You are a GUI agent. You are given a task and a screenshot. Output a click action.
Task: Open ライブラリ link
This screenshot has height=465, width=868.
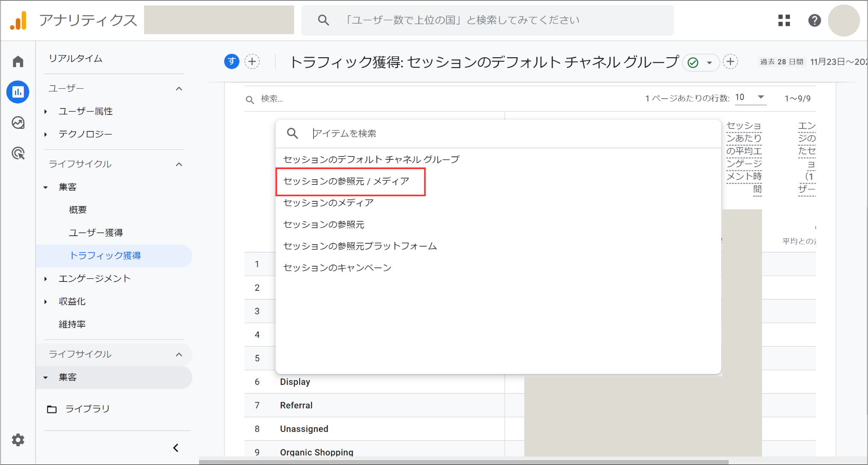[x=87, y=409]
